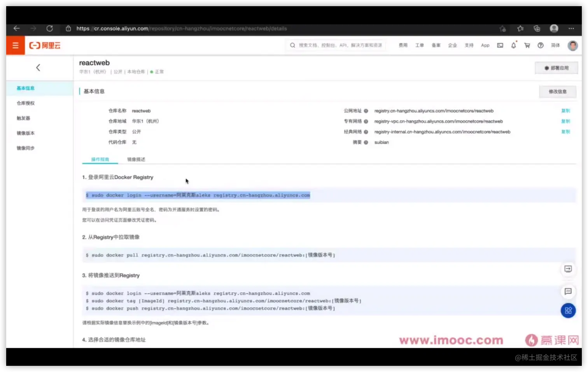Click the info icon next to 公网地址
This screenshot has height=372, width=588.
point(366,111)
